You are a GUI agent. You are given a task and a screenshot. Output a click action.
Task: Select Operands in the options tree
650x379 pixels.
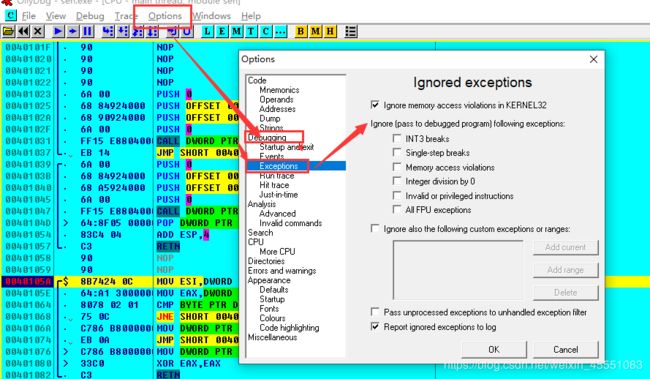click(x=276, y=99)
